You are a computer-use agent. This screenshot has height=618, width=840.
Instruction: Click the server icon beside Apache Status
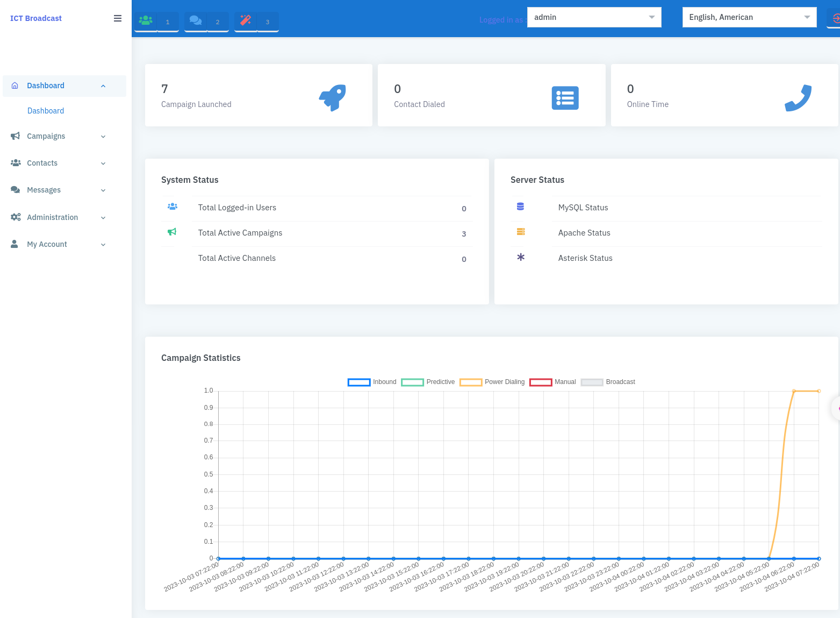tap(521, 232)
